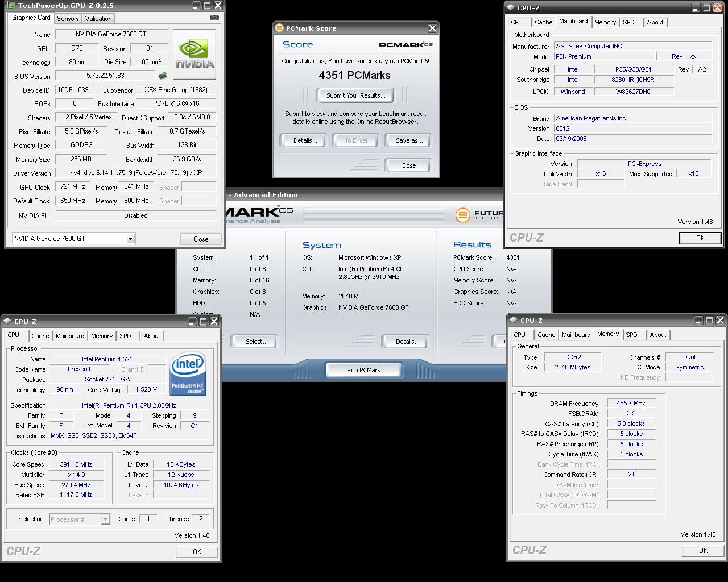This screenshot has width=728, height=582.
Task: Click the 4351 PCMarks score text
Action: tap(355, 75)
